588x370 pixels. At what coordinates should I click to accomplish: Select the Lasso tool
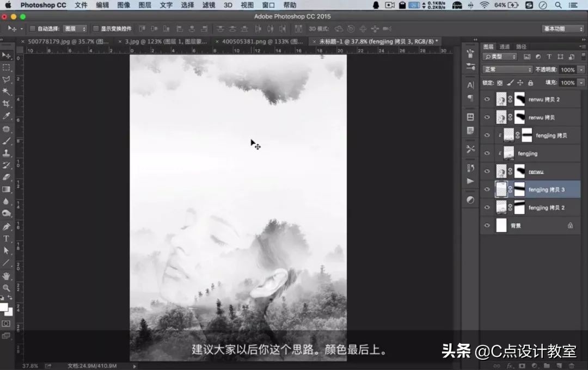(x=8, y=79)
